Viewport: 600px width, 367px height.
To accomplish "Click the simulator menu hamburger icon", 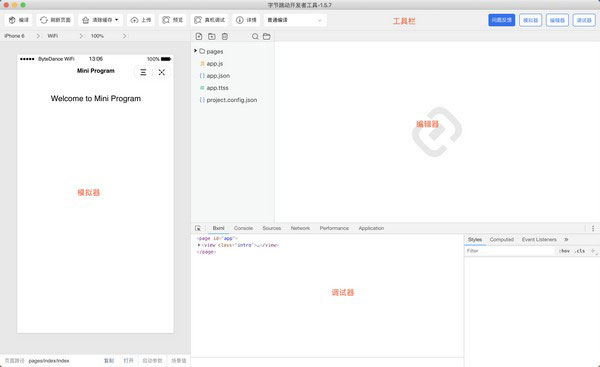I will (x=143, y=72).
